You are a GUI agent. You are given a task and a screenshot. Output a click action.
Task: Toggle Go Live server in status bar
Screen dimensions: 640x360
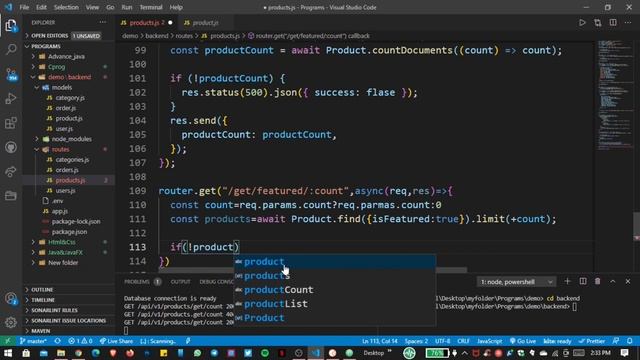click(x=522, y=341)
